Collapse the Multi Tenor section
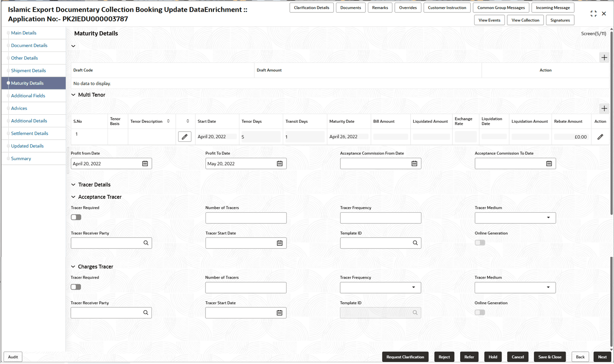614x364 pixels. pyautogui.click(x=73, y=95)
